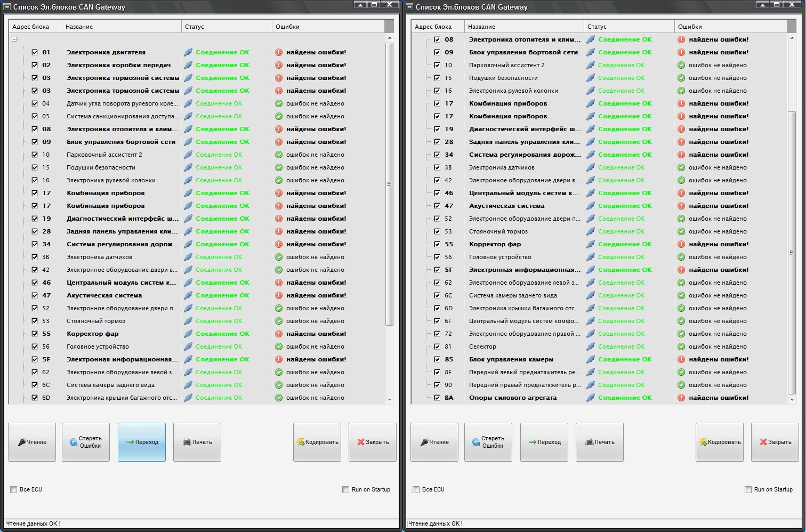Enable Все ECU checkbox in right window
The height and width of the screenshot is (532, 806).
pyautogui.click(x=416, y=489)
